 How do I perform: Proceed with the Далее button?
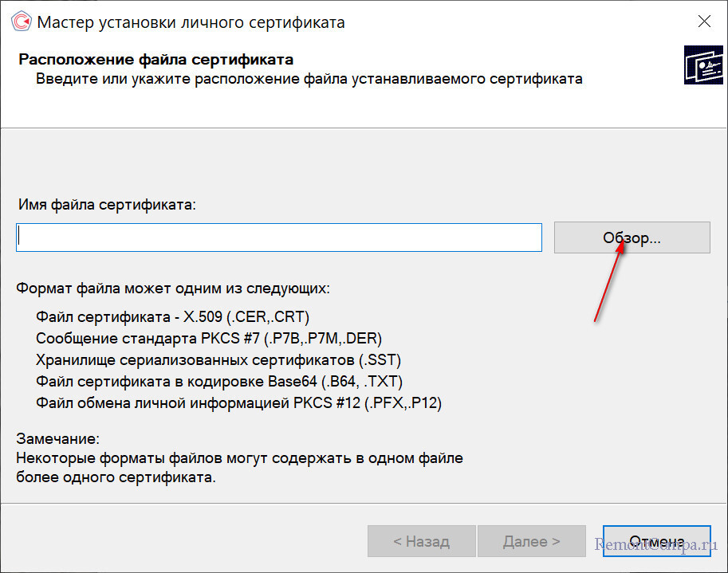531,541
